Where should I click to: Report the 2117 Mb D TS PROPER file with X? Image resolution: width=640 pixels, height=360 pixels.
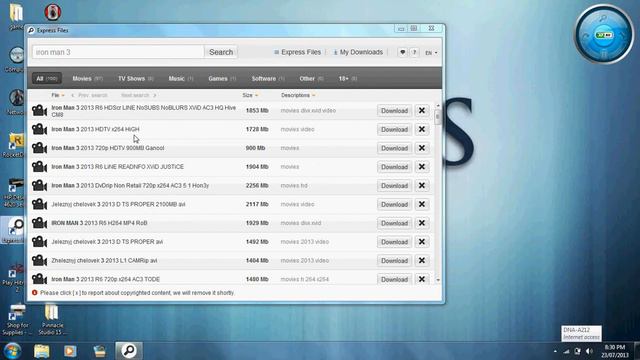point(422,204)
